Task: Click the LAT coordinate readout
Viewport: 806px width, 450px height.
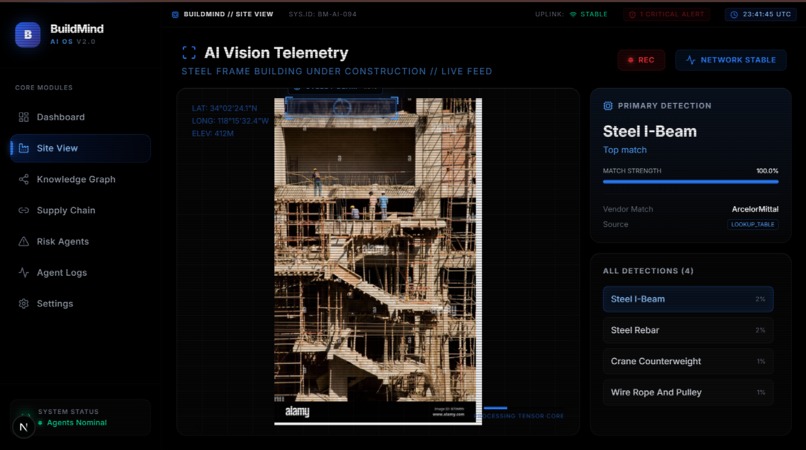Action: (x=224, y=109)
